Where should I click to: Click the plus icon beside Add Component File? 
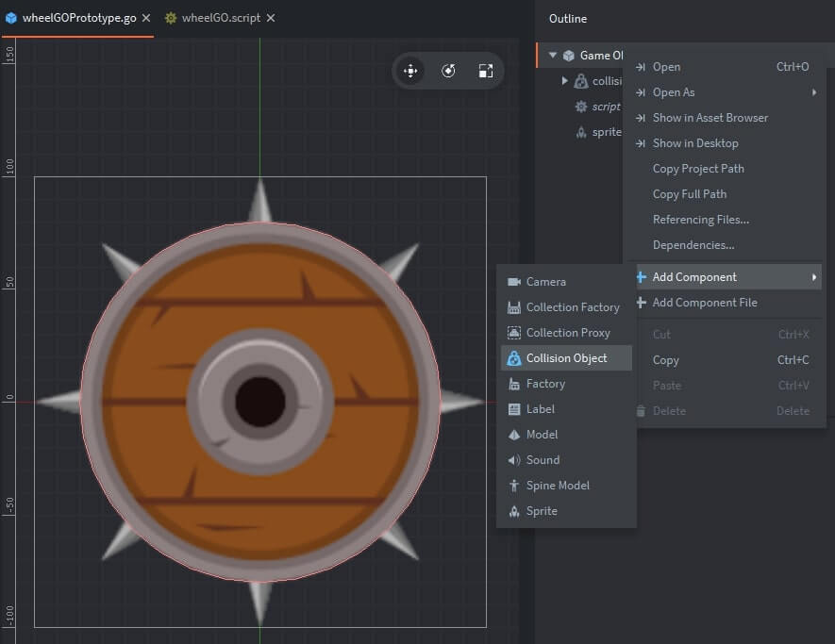click(x=642, y=302)
